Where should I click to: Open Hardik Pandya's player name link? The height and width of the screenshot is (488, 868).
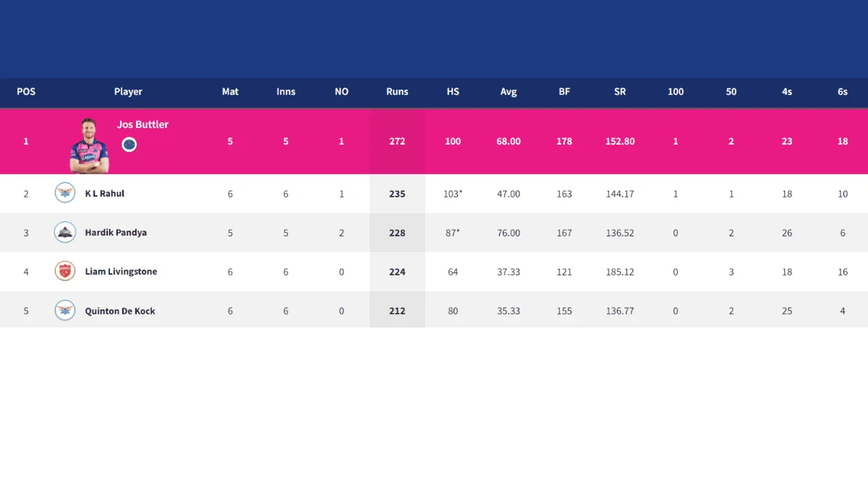click(115, 233)
